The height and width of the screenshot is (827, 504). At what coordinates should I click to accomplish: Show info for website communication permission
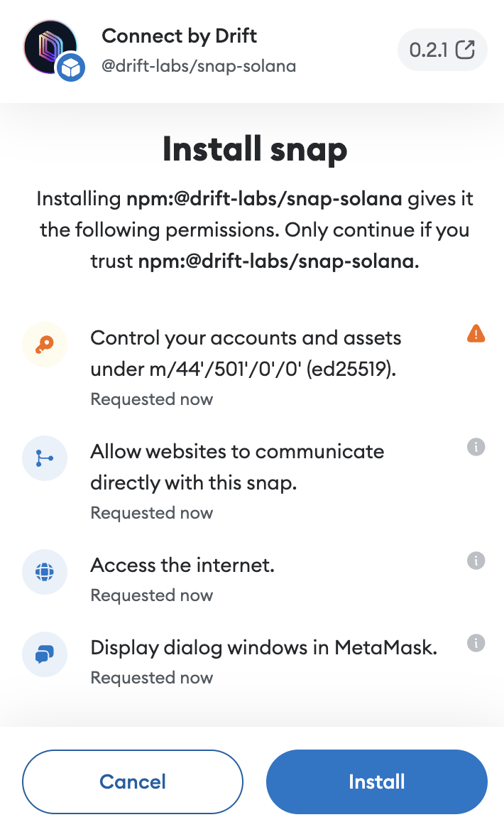tap(476, 447)
